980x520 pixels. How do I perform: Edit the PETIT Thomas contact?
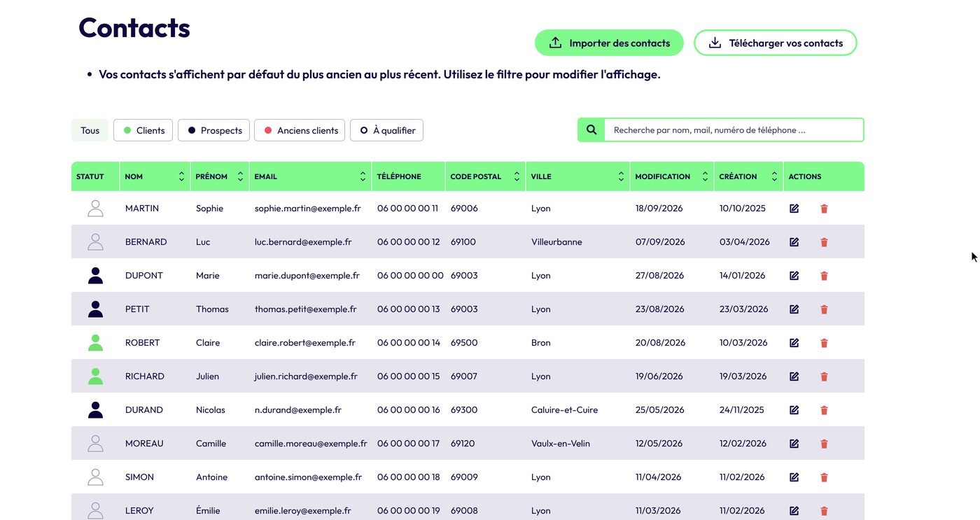point(794,309)
